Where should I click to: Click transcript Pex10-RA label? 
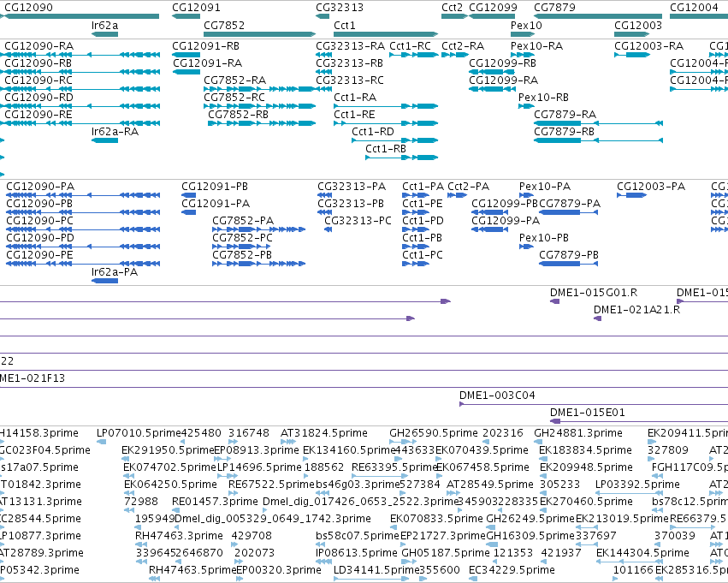click(536, 46)
